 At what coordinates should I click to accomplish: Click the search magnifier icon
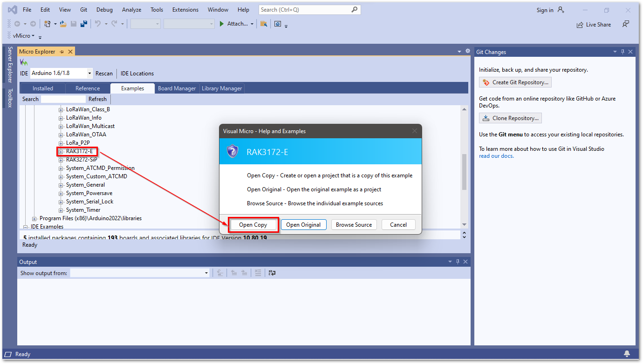[x=355, y=9]
